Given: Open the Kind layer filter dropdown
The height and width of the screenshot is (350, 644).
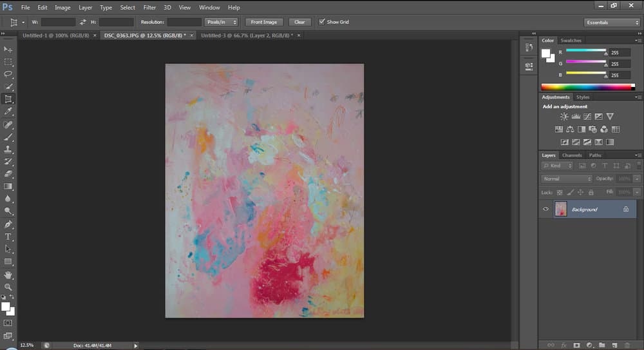Looking at the screenshot, I should pyautogui.click(x=557, y=166).
